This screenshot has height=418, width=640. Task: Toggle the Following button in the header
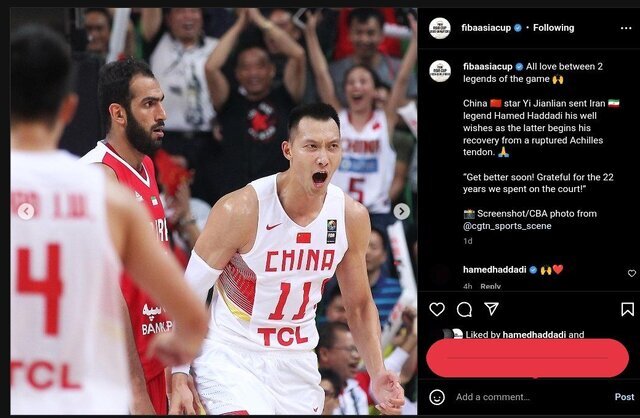[x=553, y=28]
